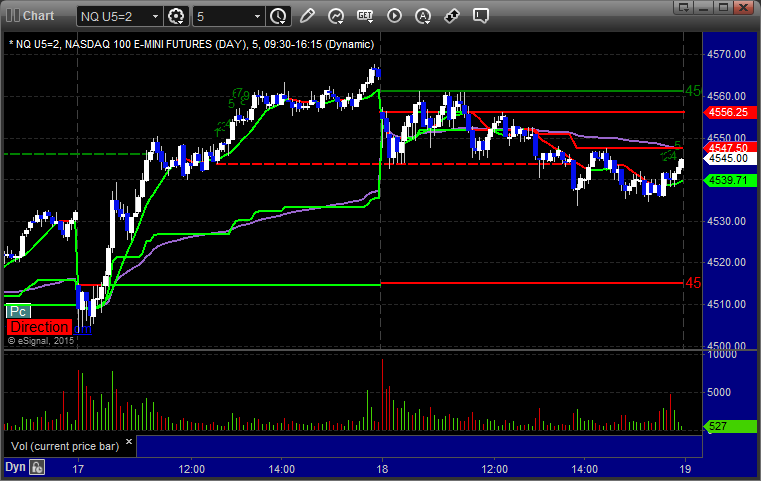Maximize the Chart window
Viewport: 761px width, 481px height.
724,7
